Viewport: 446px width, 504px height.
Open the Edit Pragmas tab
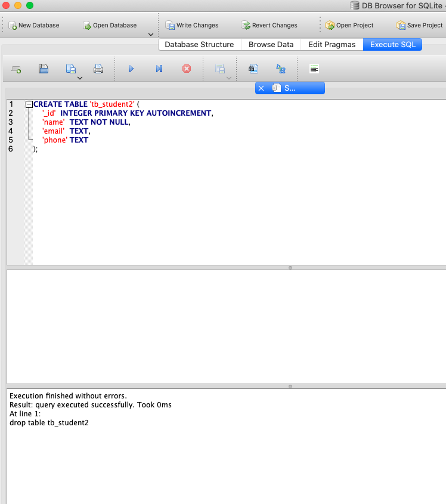point(332,44)
